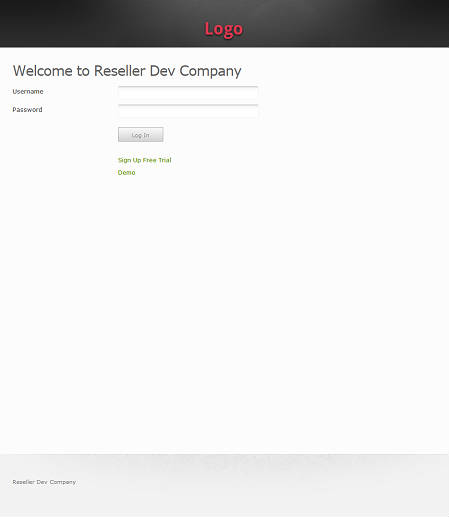Focus the Username input field
The height and width of the screenshot is (517, 449).
[x=188, y=93]
